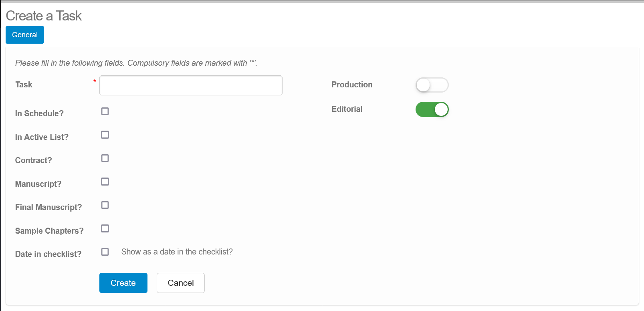This screenshot has height=311, width=644.
Task: Check the Manuscript? checkbox
Action: pyautogui.click(x=105, y=182)
